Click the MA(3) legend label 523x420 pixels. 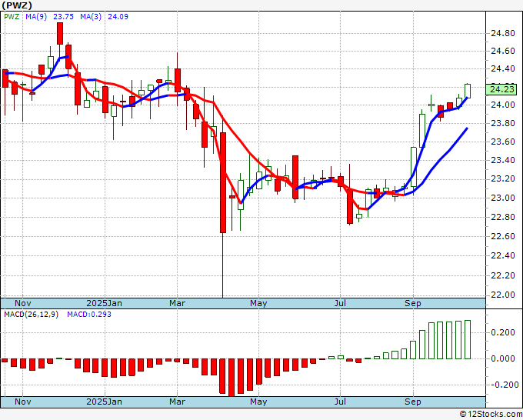pos(91,17)
